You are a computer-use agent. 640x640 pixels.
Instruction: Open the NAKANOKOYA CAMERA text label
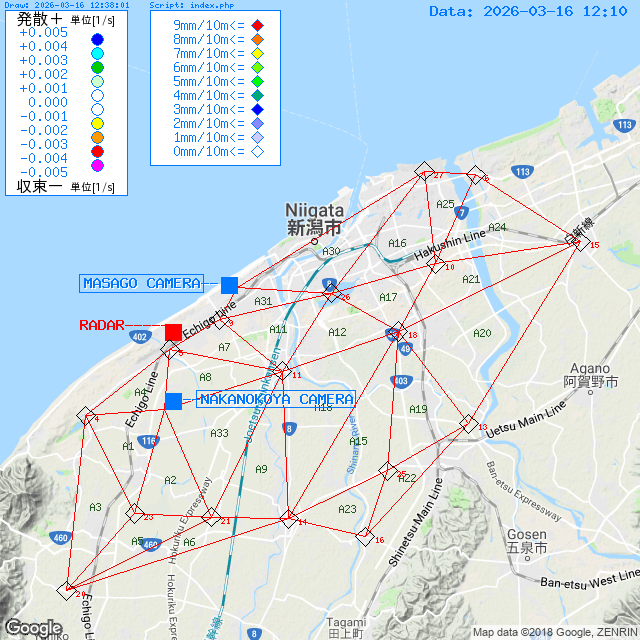click(276, 400)
